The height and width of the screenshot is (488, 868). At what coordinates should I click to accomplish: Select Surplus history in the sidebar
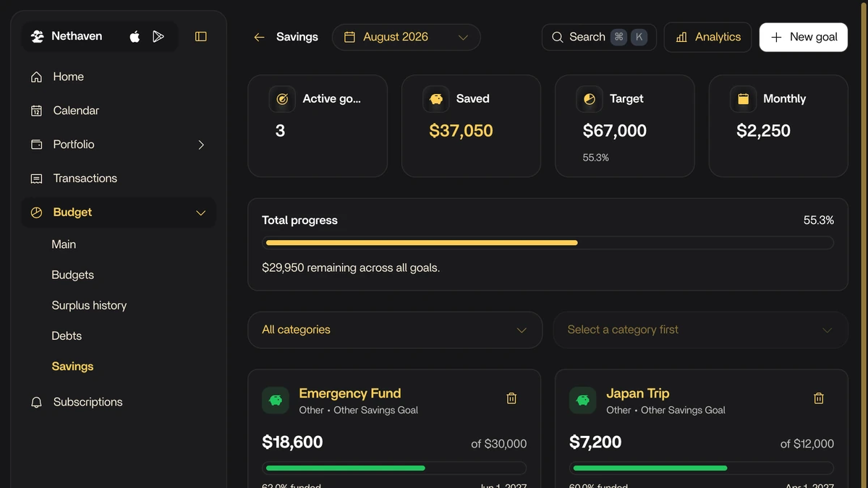(89, 306)
